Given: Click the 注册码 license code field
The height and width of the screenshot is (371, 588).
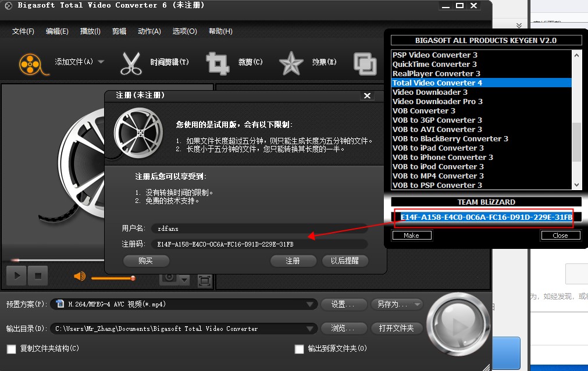Looking at the screenshot, I should 259,244.
